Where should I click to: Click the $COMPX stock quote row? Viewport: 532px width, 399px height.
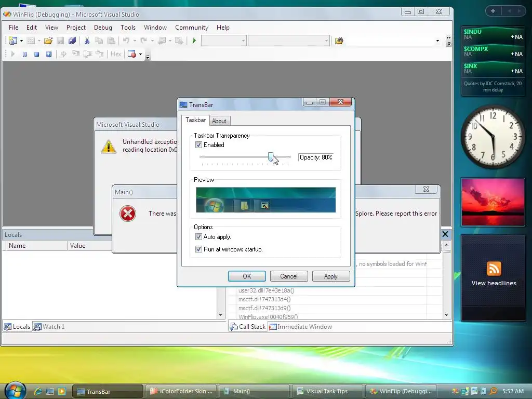pos(493,51)
